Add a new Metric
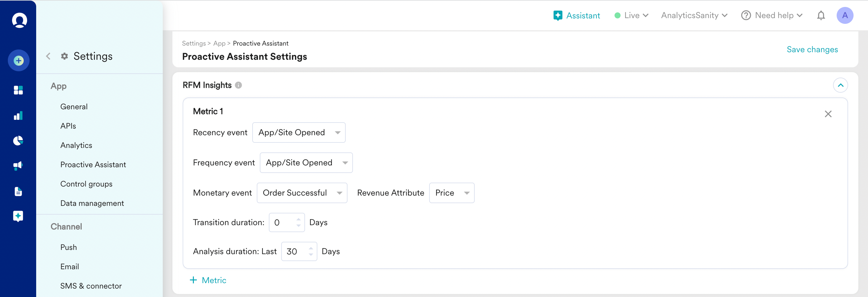The width and height of the screenshot is (868, 297). pos(208,280)
